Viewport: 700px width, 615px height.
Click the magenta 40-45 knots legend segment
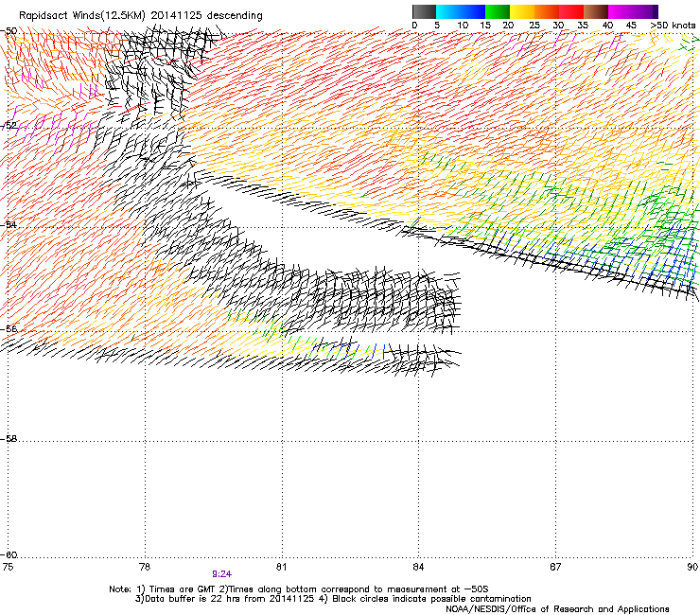tap(621, 11)
